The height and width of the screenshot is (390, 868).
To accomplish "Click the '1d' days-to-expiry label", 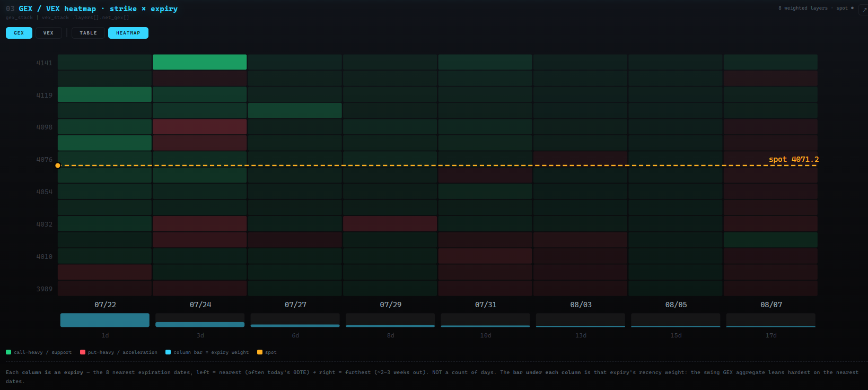I will 105,335.
